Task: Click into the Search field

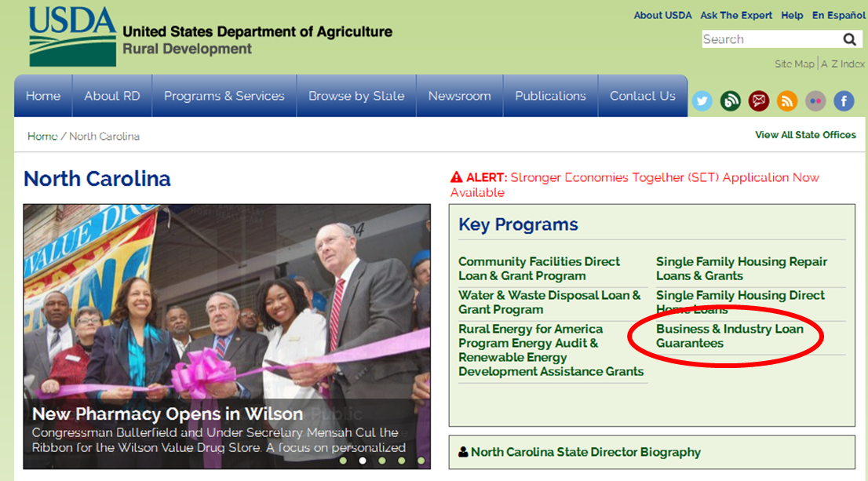Action: [771, 39]
